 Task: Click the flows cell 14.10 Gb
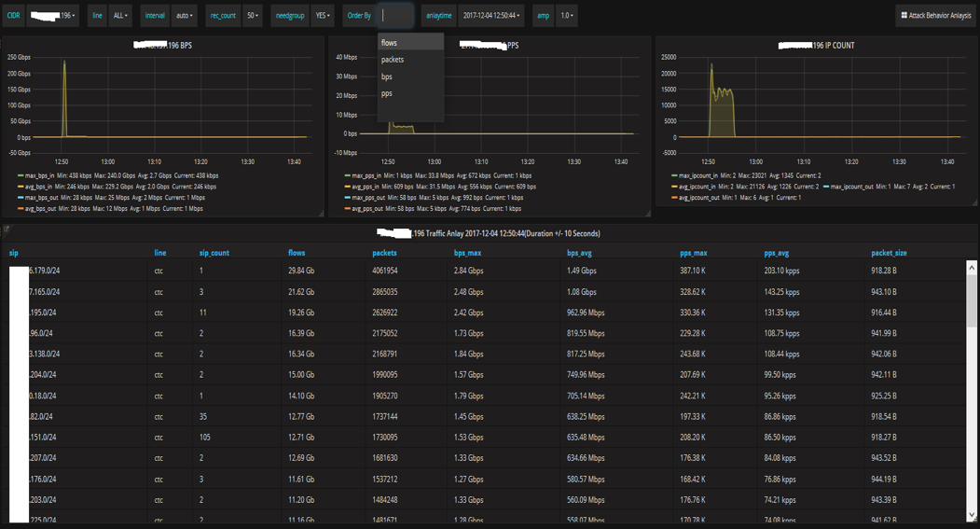coord(301,396)
